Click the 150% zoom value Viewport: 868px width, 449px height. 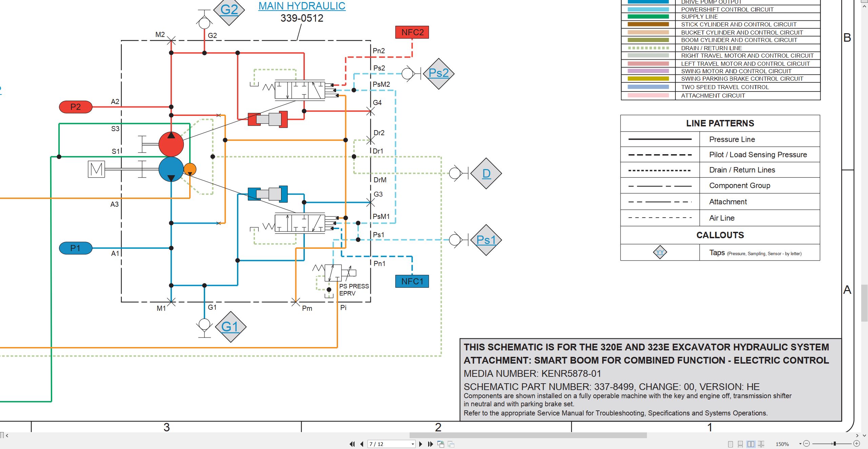pos(782,444)
